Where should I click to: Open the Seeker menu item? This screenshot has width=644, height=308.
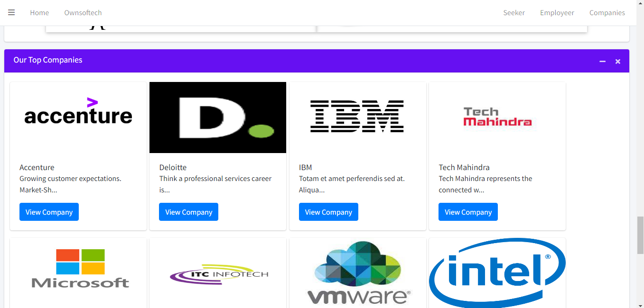coord(514,13)
